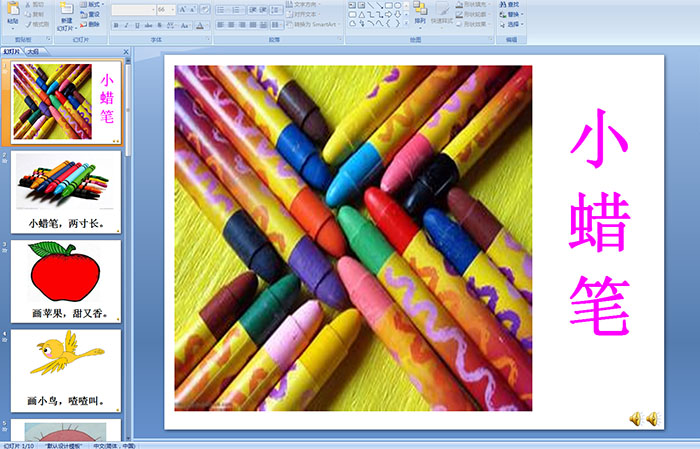Toggle Strikethrough (abc) formatting
This screenshot has height=449, width=700.
(148, 25)
